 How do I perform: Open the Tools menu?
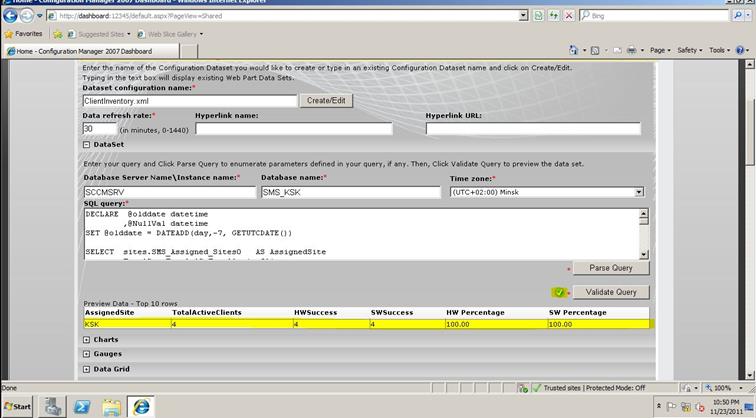[719, 50]
